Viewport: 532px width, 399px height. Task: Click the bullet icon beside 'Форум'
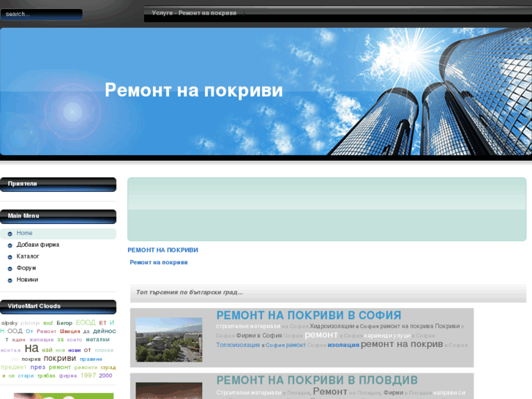click(10, 269)
